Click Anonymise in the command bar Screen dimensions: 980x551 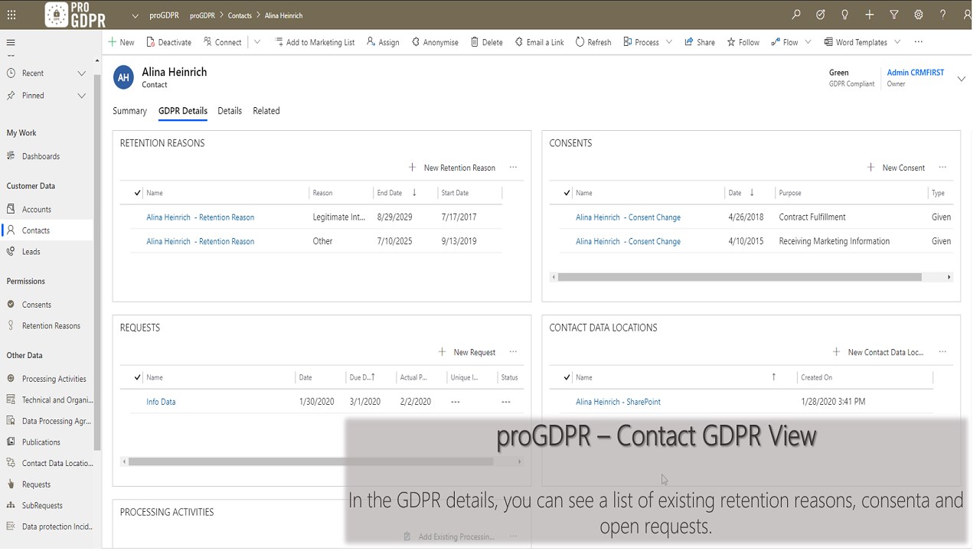point(435,42)
